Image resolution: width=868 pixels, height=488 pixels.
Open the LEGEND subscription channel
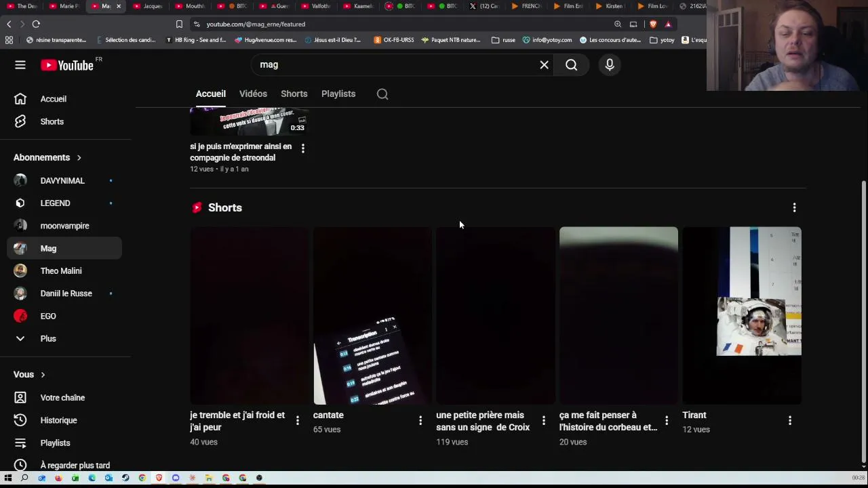[x=64, y=203]
